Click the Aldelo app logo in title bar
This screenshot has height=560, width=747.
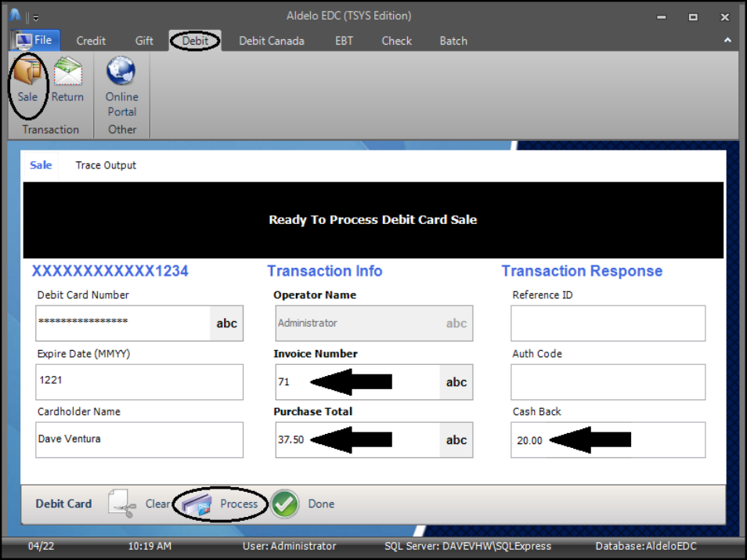coord(15,16)
